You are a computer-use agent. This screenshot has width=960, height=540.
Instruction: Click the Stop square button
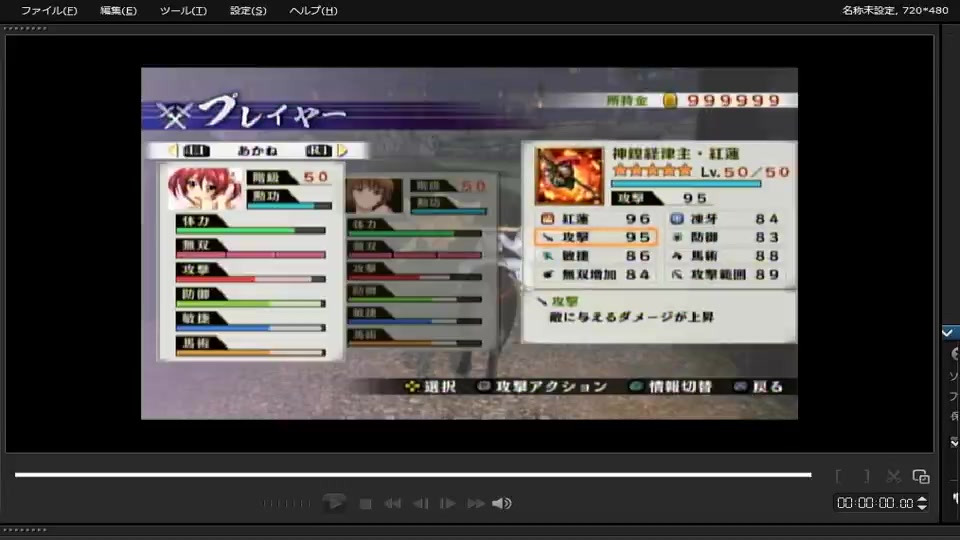click(x=366, y=504)
